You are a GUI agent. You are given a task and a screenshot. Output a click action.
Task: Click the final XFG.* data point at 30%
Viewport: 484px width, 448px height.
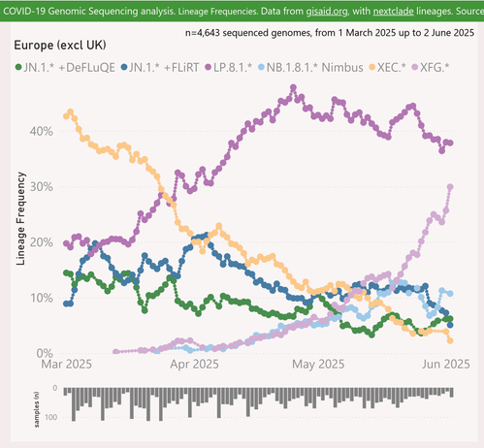coord(450,187)
